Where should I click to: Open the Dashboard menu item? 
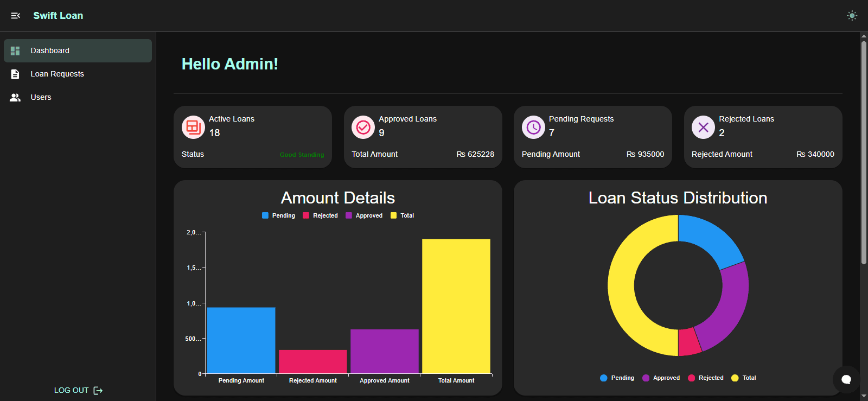78,50
